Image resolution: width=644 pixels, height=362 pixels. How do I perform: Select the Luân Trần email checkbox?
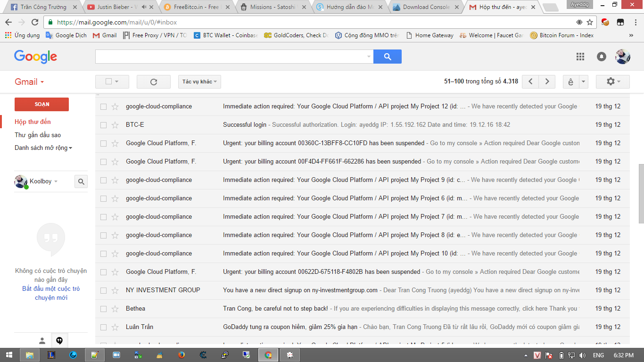104,327
